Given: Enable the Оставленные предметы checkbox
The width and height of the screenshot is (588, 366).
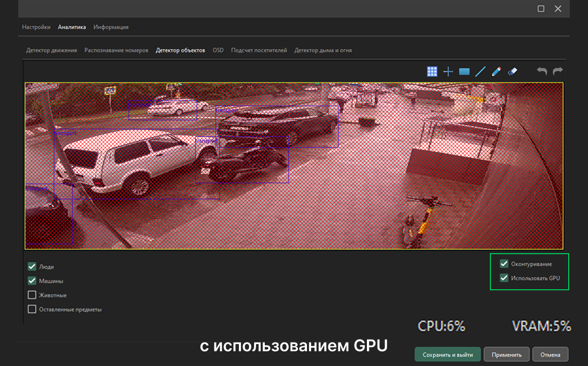Looking at the screenshot, I should point(32,309).
